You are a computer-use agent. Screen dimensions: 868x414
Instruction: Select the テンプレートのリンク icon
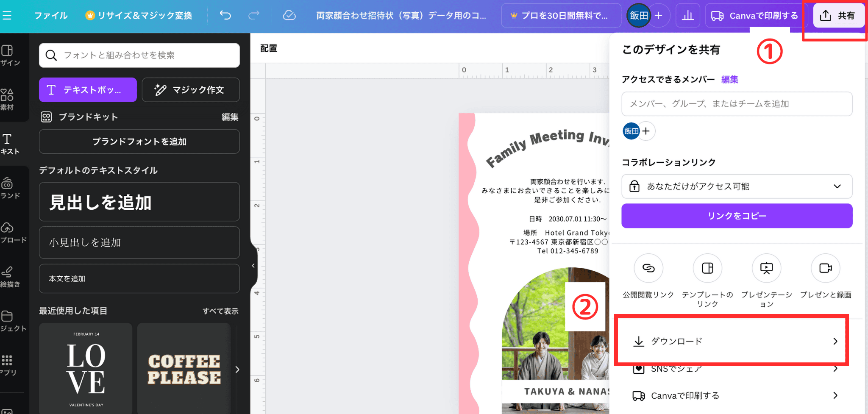(x=707, y=268)
